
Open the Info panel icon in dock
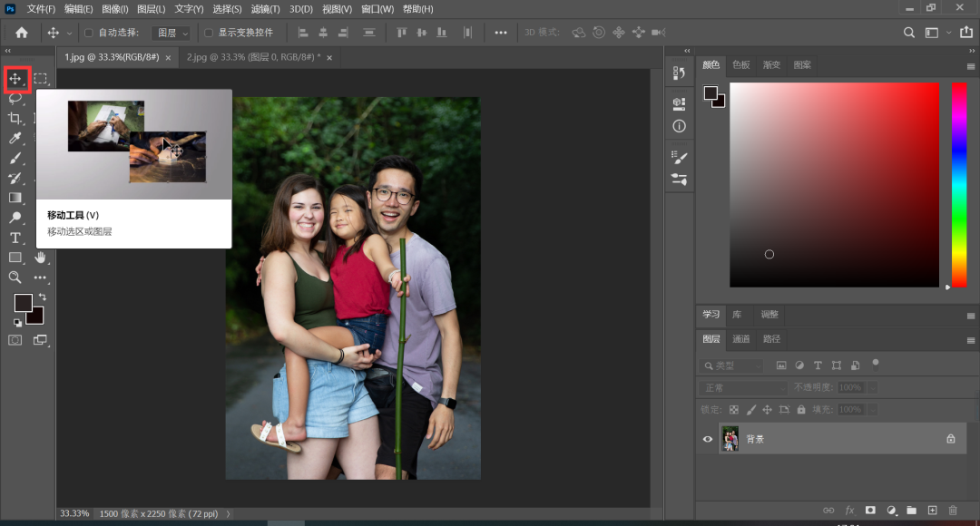point(680,126)
